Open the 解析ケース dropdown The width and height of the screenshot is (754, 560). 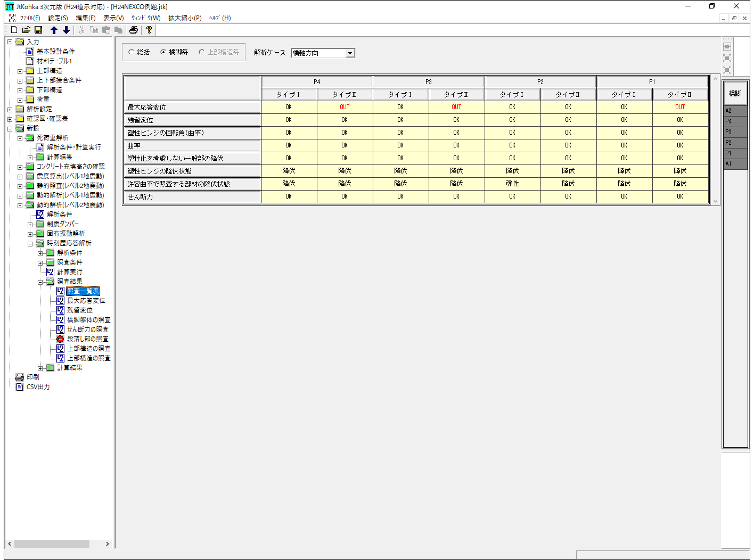(x=350, y=53)
